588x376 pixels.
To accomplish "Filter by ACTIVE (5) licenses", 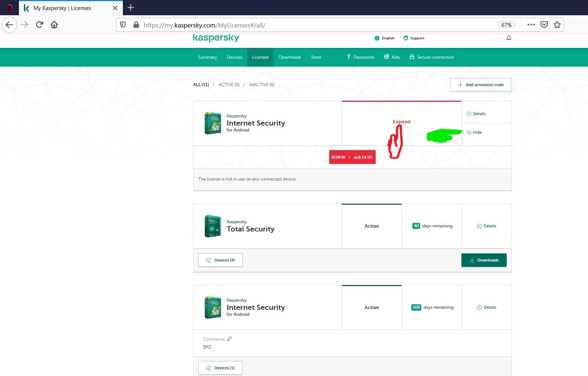I will [x=229, y=85].
